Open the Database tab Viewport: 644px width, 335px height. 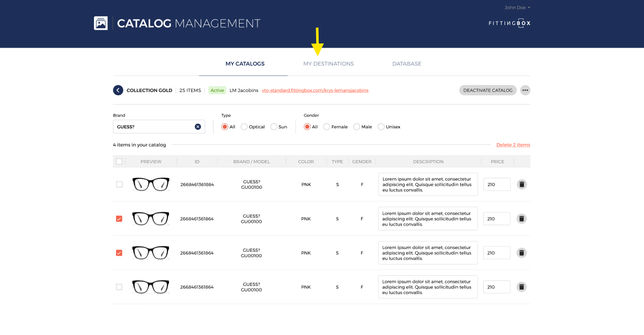point(407,64)
